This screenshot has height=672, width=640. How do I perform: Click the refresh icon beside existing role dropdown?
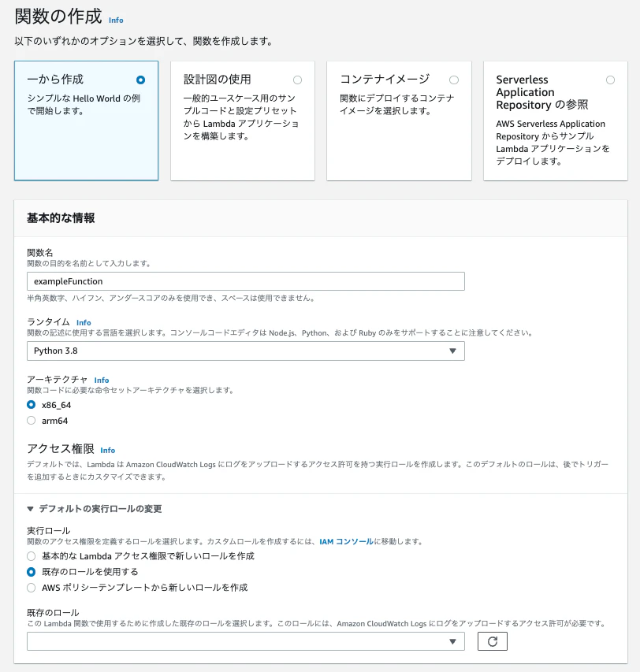[492, 641]
